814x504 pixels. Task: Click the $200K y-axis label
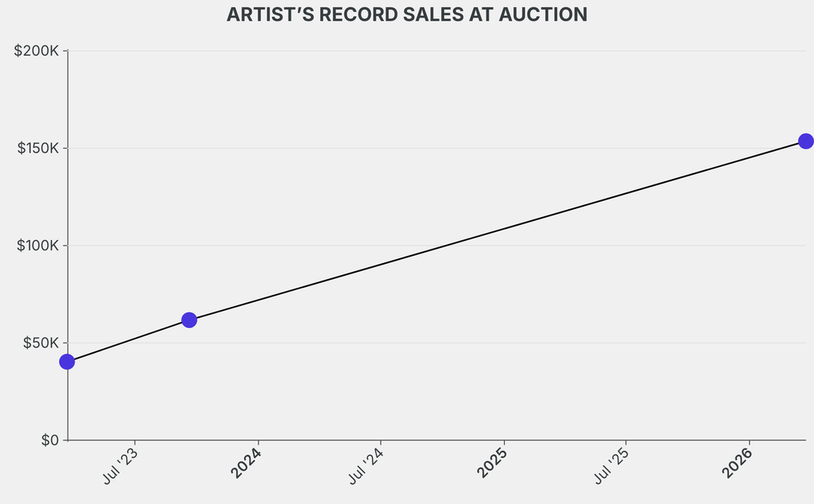(37, 51)
